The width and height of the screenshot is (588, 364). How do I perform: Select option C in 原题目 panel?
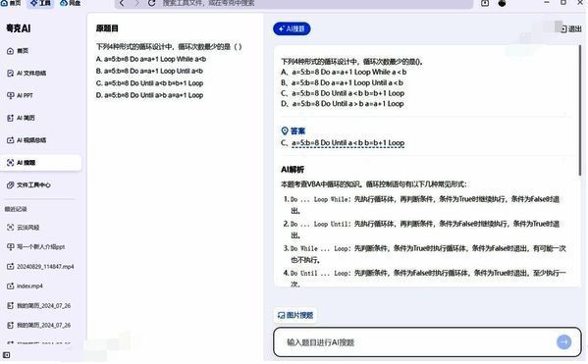pyautogui.click(x=149, y=83)
